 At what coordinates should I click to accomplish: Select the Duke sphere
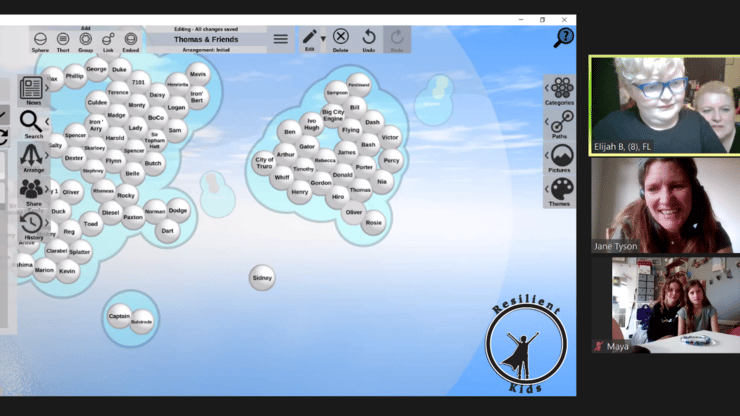point(119,69)
